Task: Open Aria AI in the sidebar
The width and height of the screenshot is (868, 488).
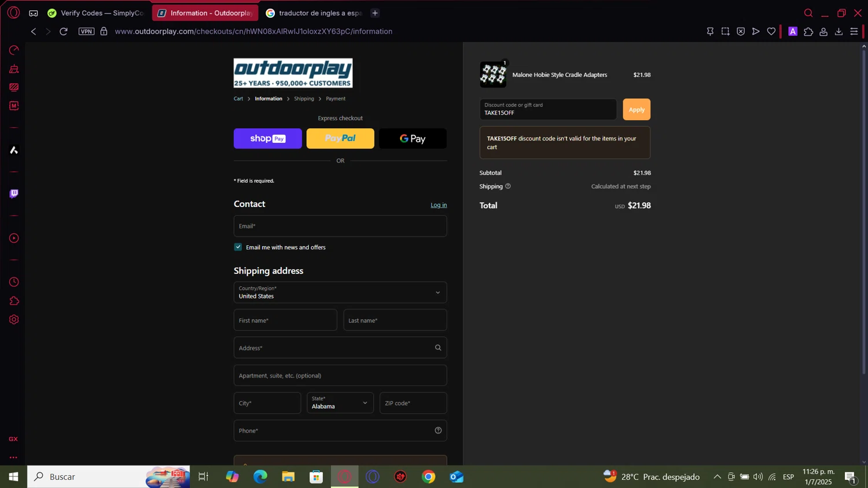Action: (14, 150)
